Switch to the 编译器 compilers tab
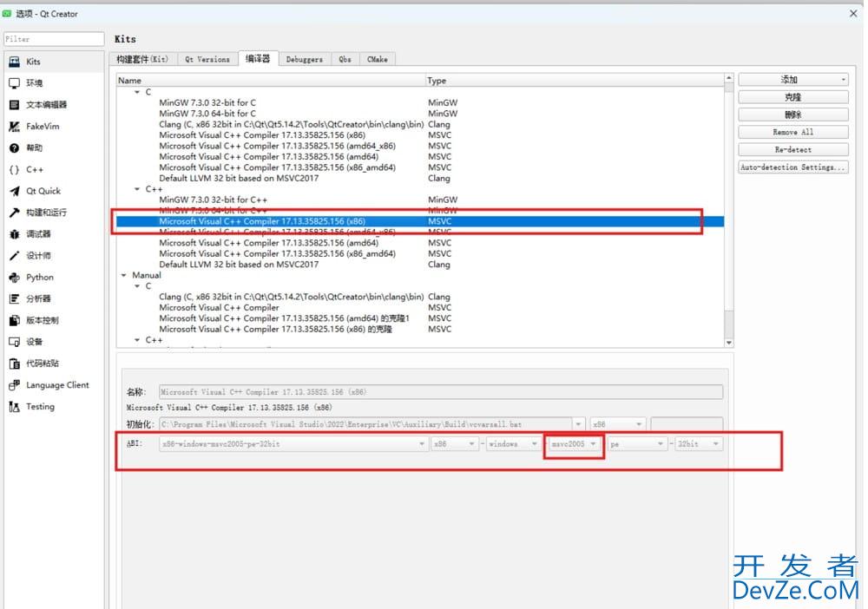 (x=258, y=59)
